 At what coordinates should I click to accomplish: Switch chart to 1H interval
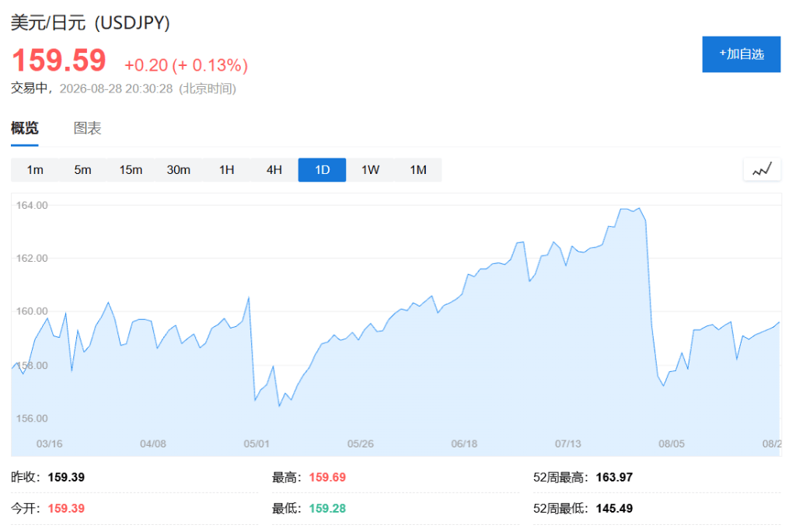pos(226,170)
